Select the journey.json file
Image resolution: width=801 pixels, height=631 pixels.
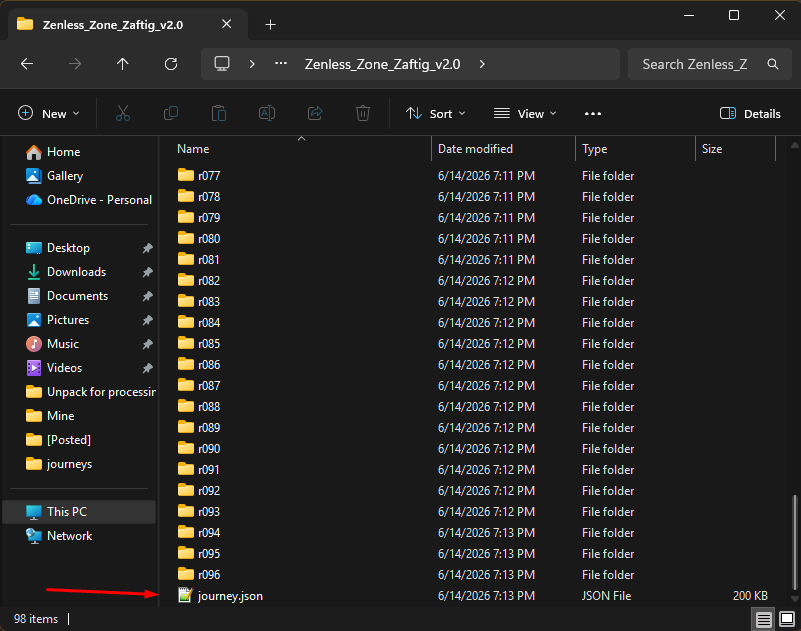pos(230,596)
